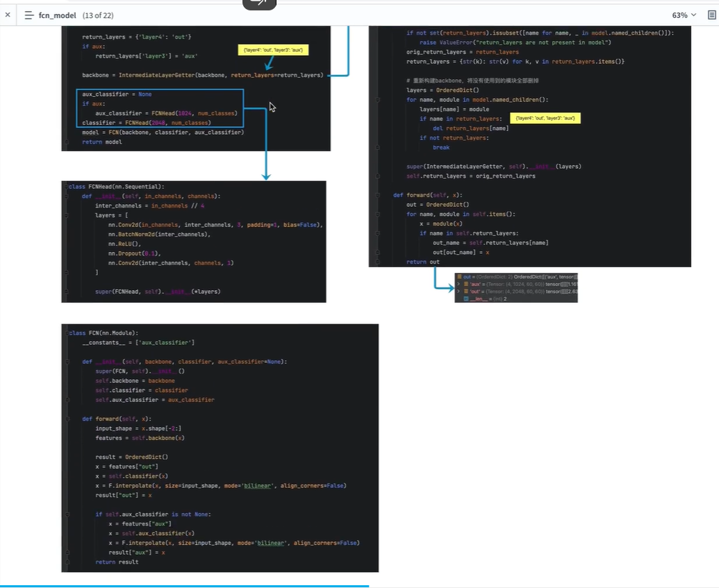Click the blue progress bar at bottom
The height and width of the screenshot is (588, 719).
184,586
